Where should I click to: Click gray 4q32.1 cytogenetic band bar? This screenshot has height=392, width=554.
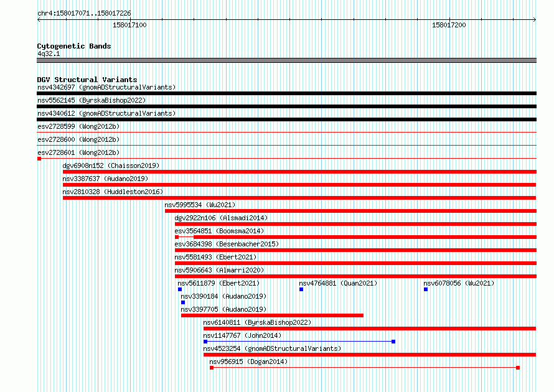(286, 60)
